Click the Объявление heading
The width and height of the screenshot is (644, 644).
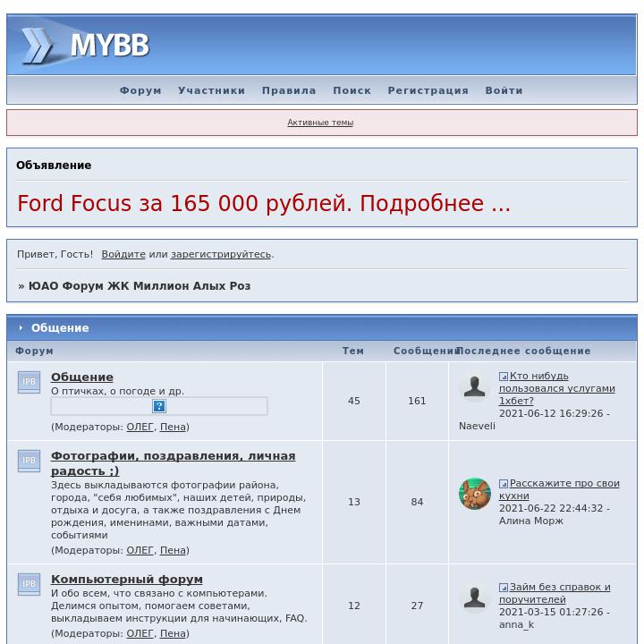(x=54, y=165)
